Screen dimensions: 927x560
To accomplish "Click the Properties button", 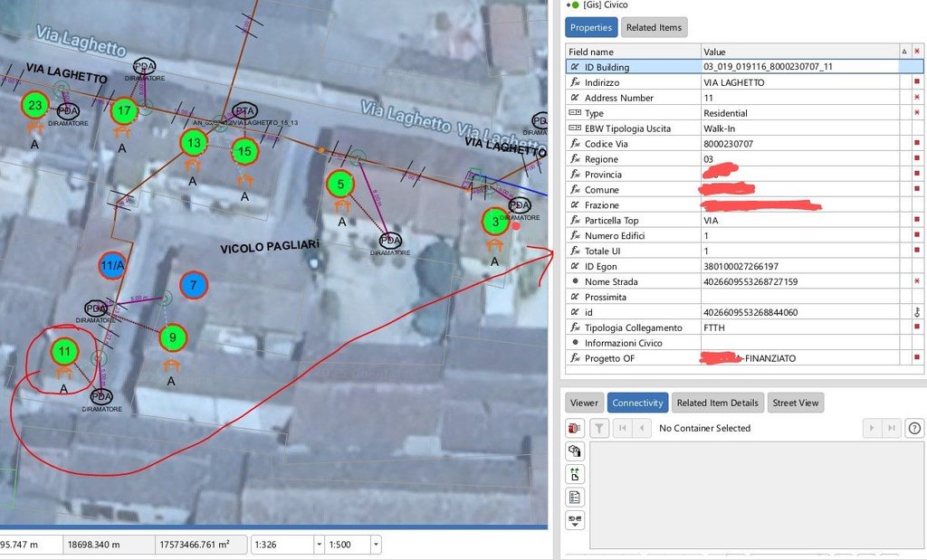I will (591, 27).
